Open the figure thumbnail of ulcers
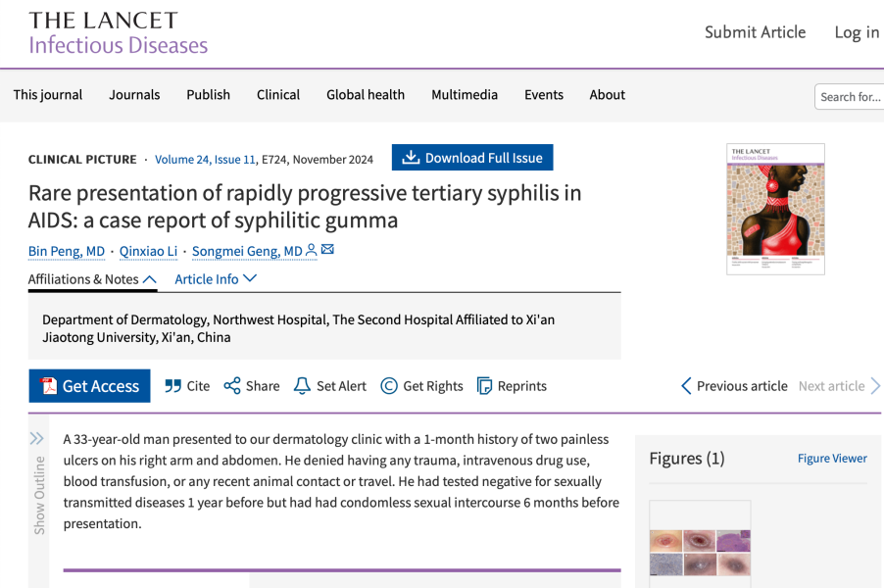 700,538
